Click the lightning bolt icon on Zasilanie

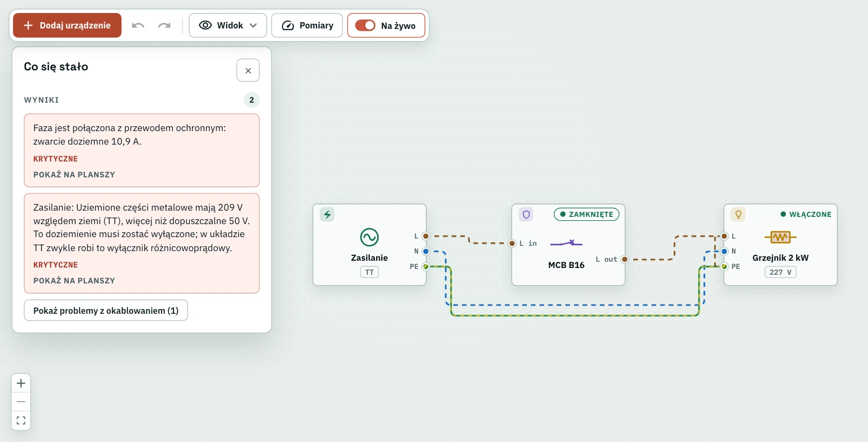[327, 214]
